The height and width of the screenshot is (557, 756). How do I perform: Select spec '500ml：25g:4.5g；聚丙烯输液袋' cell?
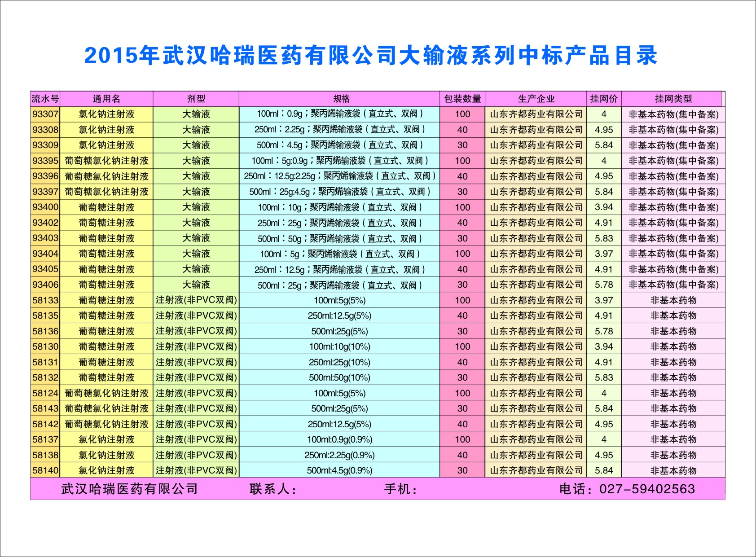[x=339, y=192]
